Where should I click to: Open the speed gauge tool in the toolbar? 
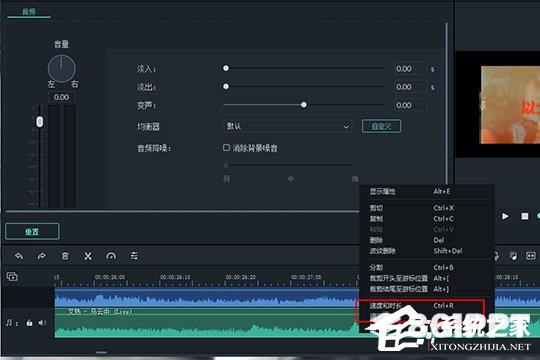(111, 256)
